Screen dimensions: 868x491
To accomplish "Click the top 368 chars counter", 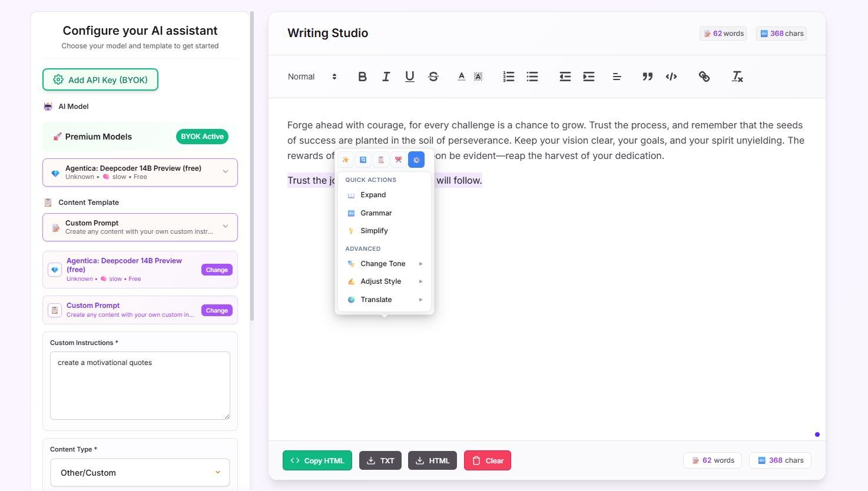I will point(781,34).
